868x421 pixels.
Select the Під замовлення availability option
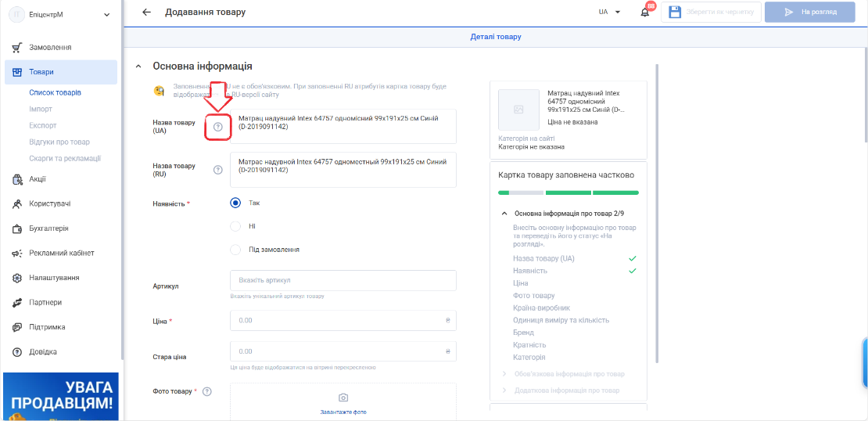click(235, 250)
